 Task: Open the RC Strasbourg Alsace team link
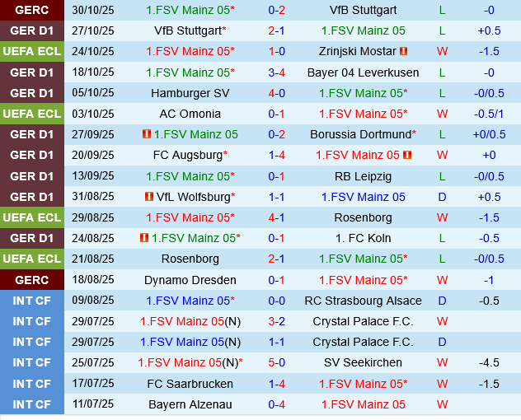(x=363, y=301)
